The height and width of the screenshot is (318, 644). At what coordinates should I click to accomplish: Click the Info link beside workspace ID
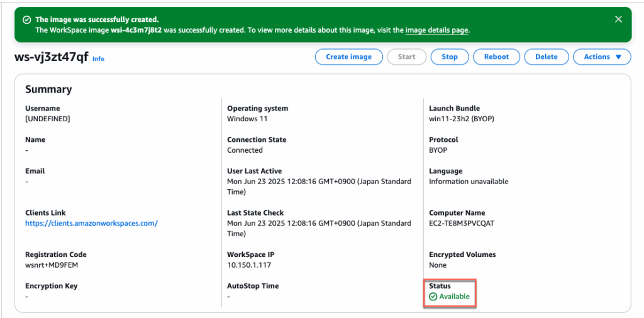98,58
